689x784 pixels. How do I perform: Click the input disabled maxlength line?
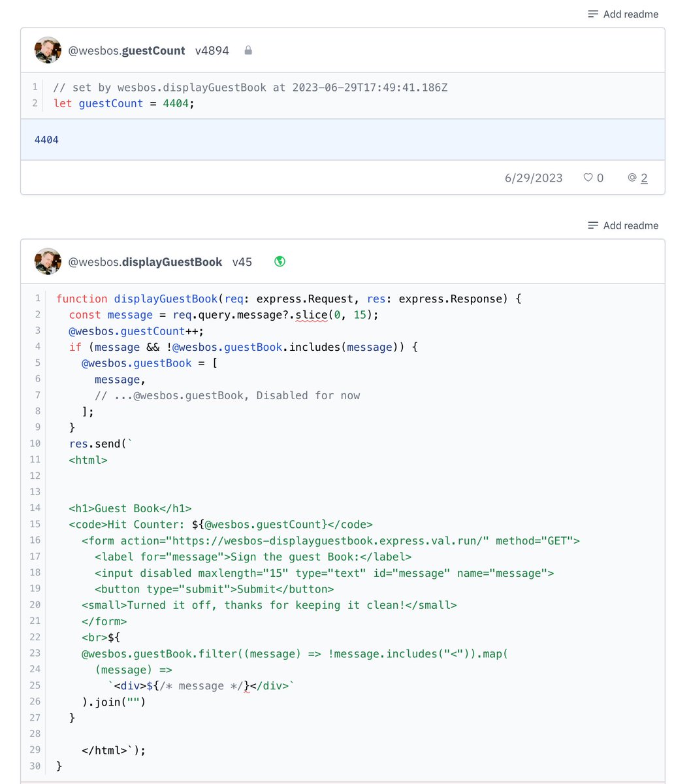324,573
